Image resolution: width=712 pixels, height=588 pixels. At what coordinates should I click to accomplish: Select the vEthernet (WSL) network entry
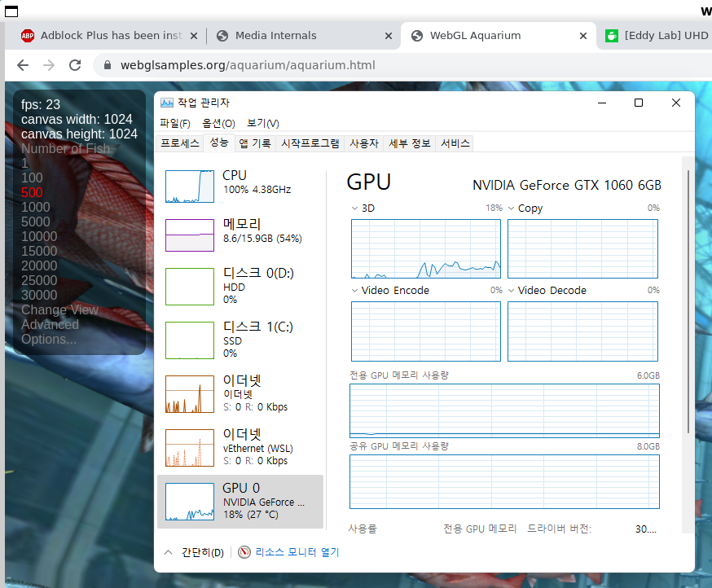click(x=240, y=447)
